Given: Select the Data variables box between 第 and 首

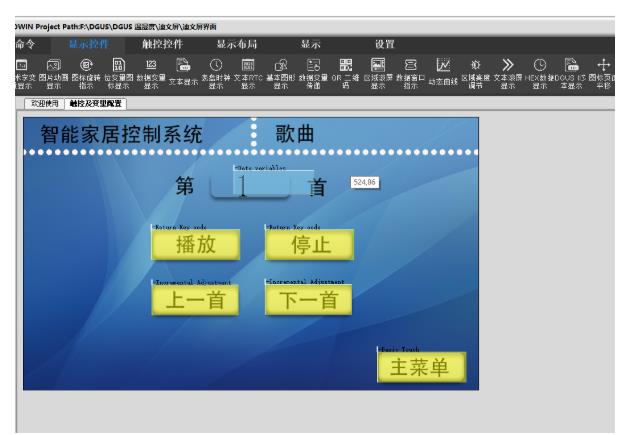Looking at the screenshot, I should (x=273, y=183).
